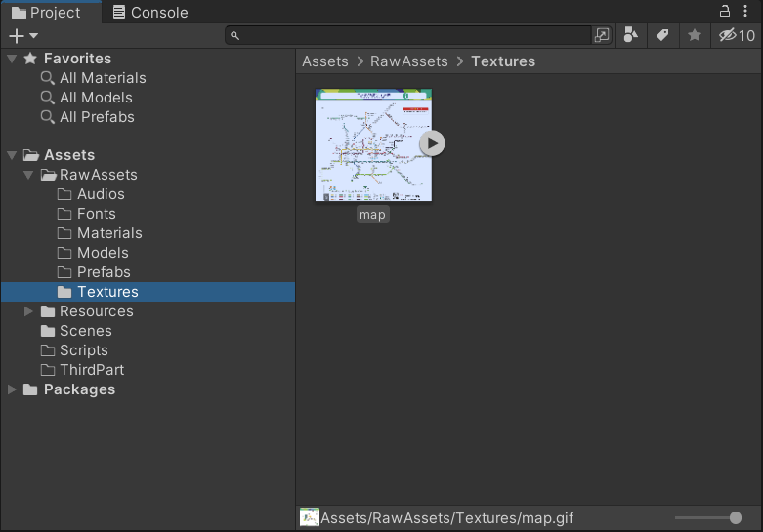Click the Assets/RawAssets/Textures/map.gif path text
The height and width of the screenshot is (532, 763).
(x=446, y=518)
